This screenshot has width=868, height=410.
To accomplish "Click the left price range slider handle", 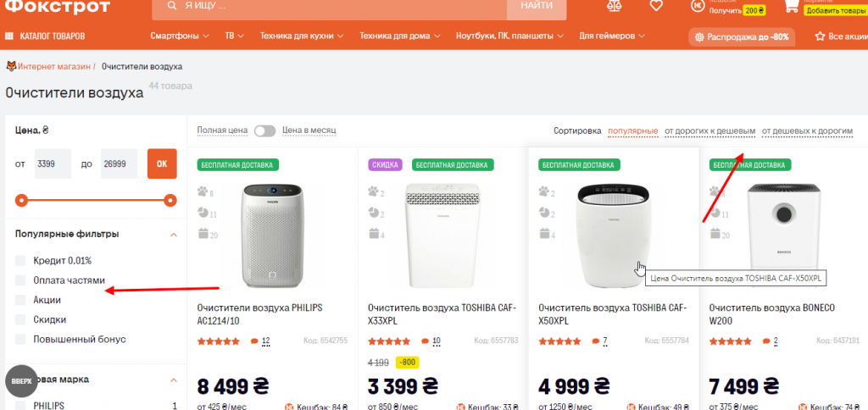I will point(21,201).
